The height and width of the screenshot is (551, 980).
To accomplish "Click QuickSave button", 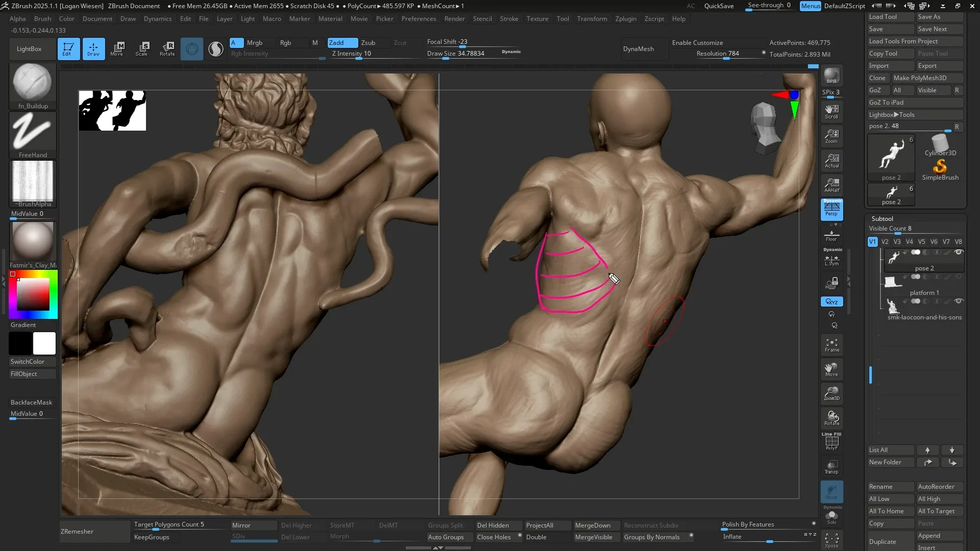I will click(x=719, y=6).
